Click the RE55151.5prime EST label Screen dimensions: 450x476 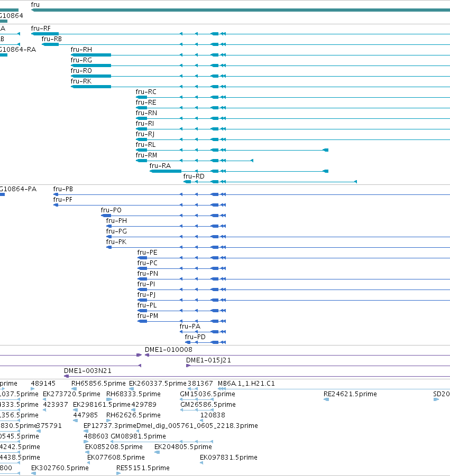143,468
